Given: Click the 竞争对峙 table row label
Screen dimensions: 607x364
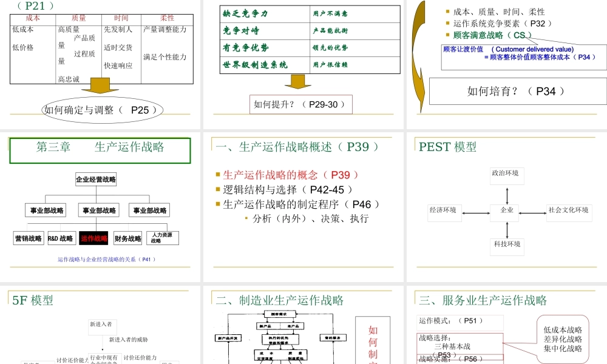Looking at the screenshot, I should coord(241,31).
